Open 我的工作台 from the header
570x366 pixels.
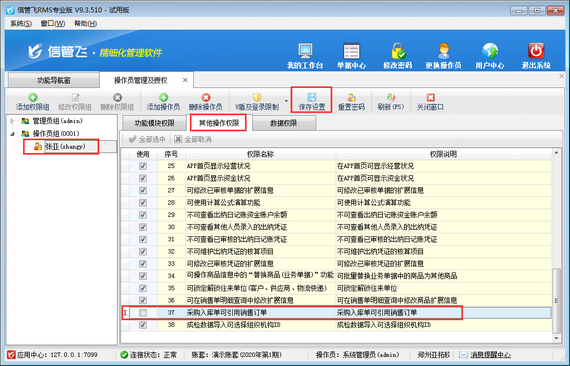[x=305, y=56]
